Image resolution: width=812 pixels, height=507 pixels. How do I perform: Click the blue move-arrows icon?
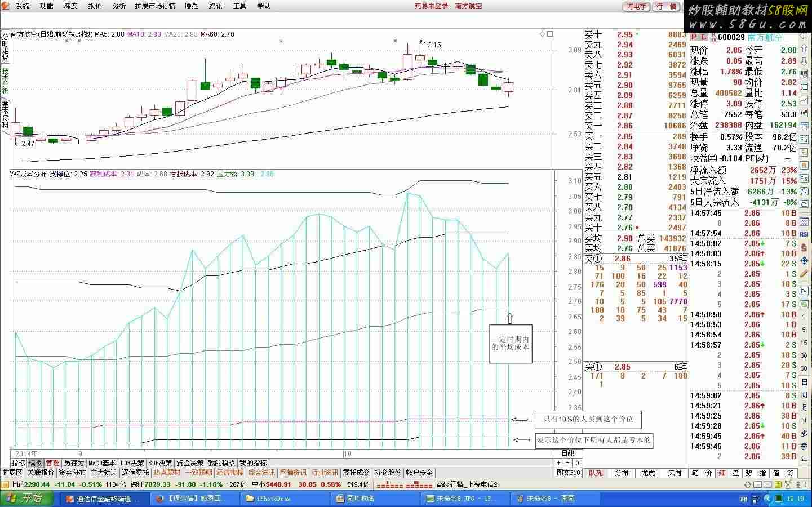804,261
